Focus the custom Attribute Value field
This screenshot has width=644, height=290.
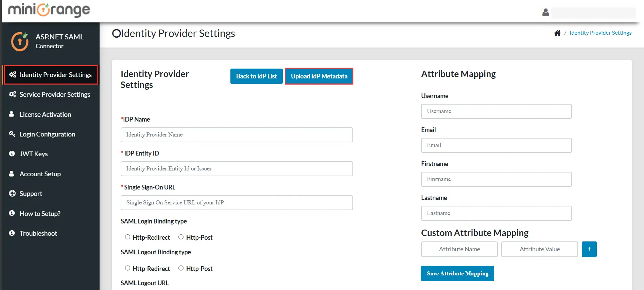(540, 249)
